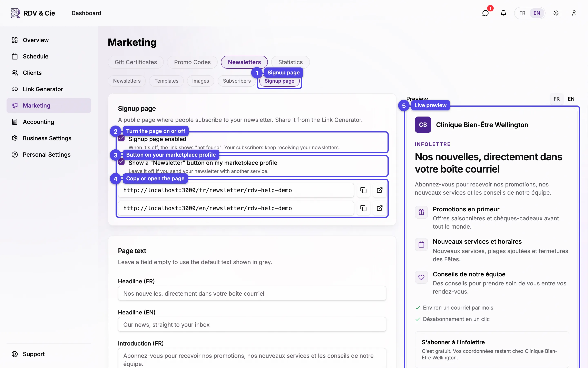
Task: Open Personal Settings in the sidebar
Action: click(x=49, y=155)
